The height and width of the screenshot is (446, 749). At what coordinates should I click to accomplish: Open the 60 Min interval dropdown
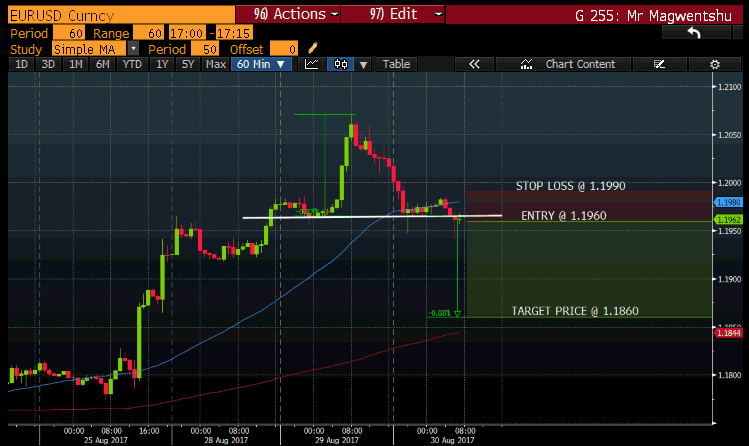click(x=260, y=64)
